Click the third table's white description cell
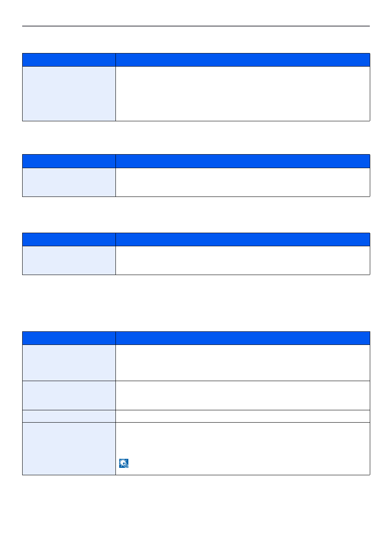 (242, 260)
